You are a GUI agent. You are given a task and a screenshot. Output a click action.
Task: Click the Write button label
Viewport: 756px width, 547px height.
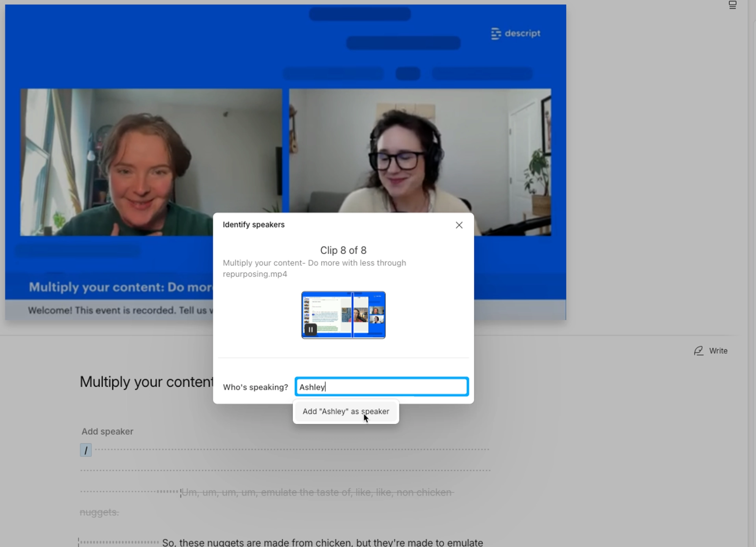click(x=718, y=351)
